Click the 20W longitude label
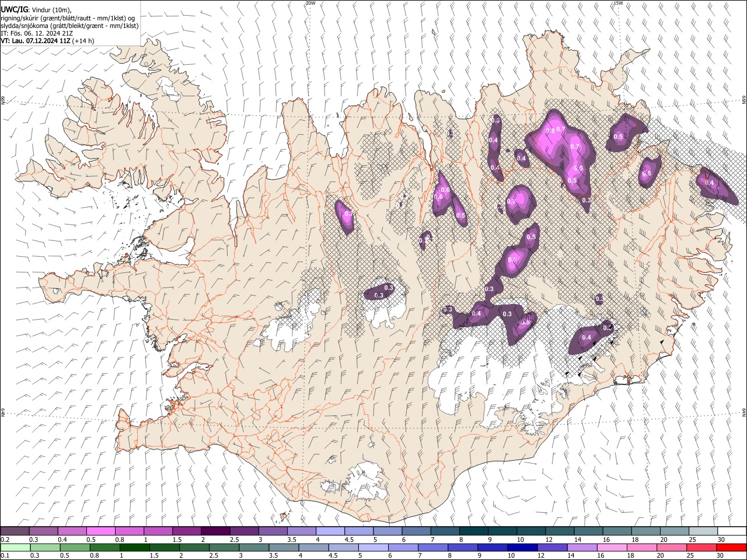Image resolution: width=747 pixels, height=560 pixels. (x=310, y=3)
